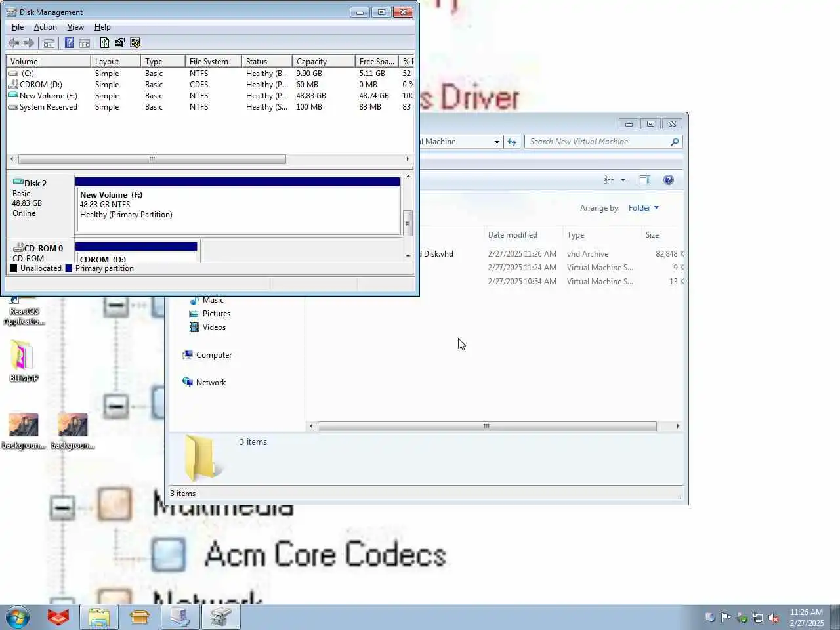The image size is (840, 630).
Task: Open the views dropdown arrow in Explorer
Action: coord(623,180)
